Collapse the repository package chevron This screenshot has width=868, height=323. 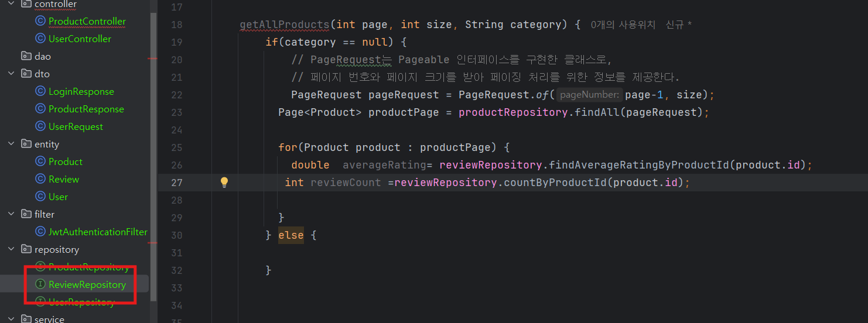pyautogui.click(x=11, y=249)
